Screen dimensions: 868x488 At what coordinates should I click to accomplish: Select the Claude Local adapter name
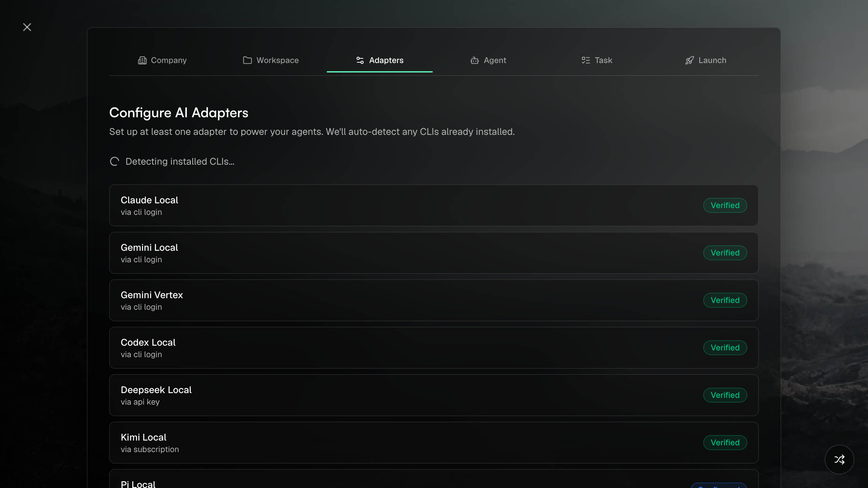[x=149, y=200]
